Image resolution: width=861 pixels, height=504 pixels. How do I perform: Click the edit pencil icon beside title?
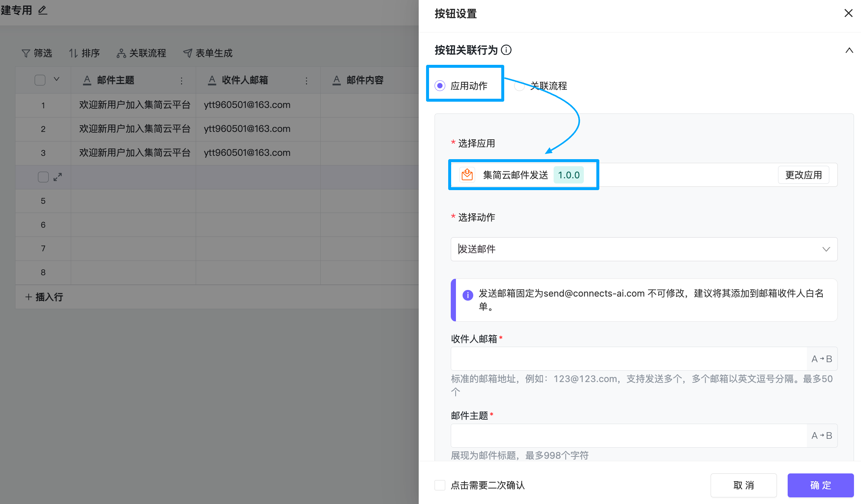43,10
